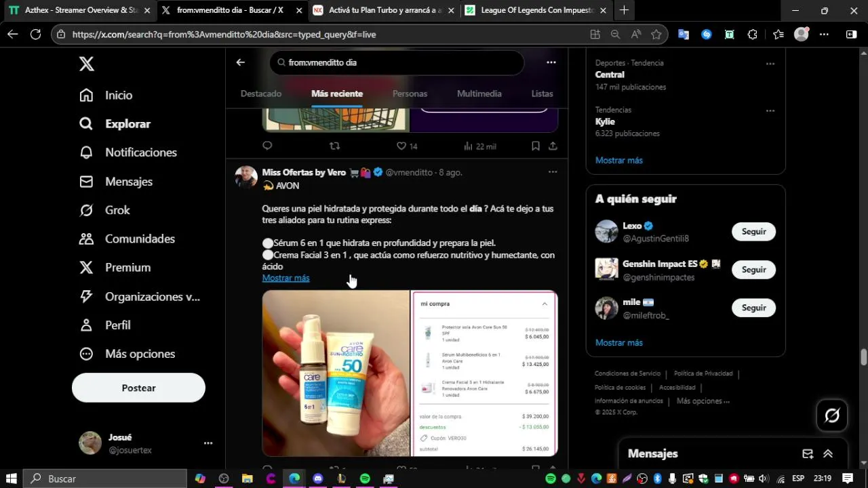This screenshot has height=488, width=868.
Task: Open Discord from the taskbar
Action: coord(318,479)
